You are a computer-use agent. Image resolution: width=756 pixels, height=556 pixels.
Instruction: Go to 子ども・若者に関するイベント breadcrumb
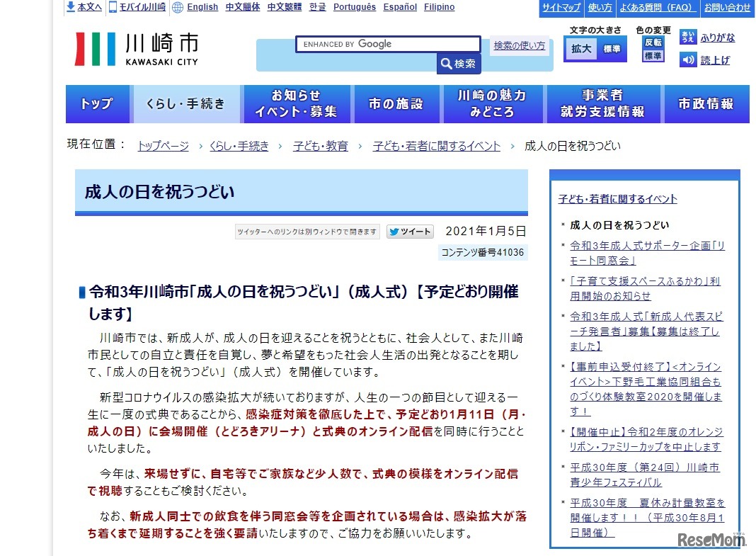tap(436, 146)
